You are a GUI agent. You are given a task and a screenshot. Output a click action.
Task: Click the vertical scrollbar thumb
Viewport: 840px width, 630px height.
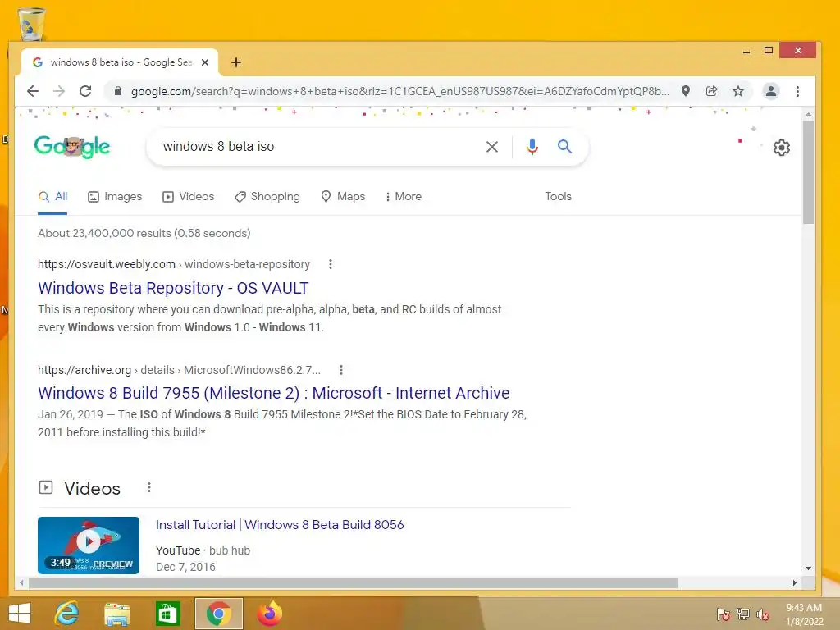tap(808, 171)
